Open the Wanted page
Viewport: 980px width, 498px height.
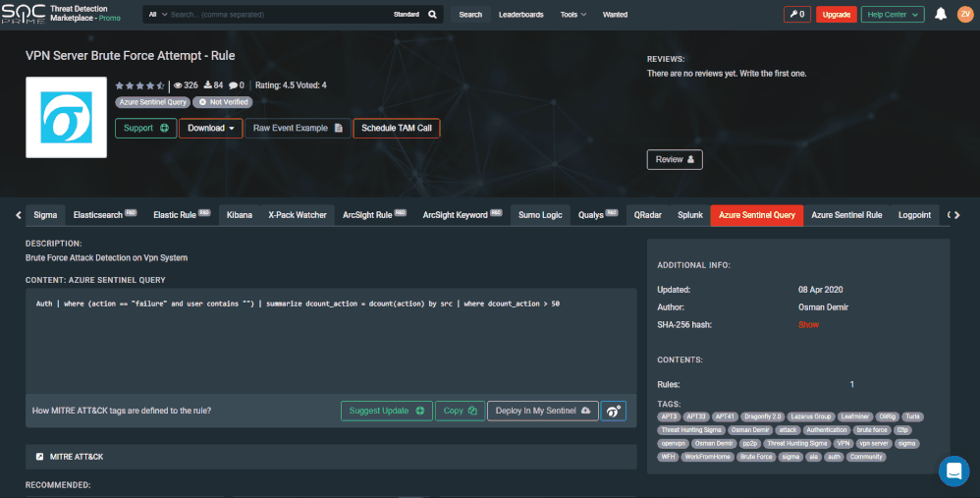[615, 15]
